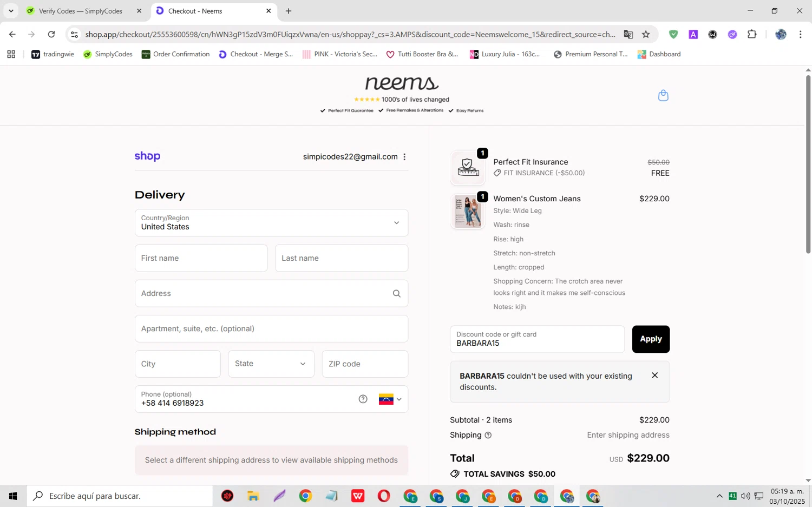Show hidden system tray icons

coord(719,496)
